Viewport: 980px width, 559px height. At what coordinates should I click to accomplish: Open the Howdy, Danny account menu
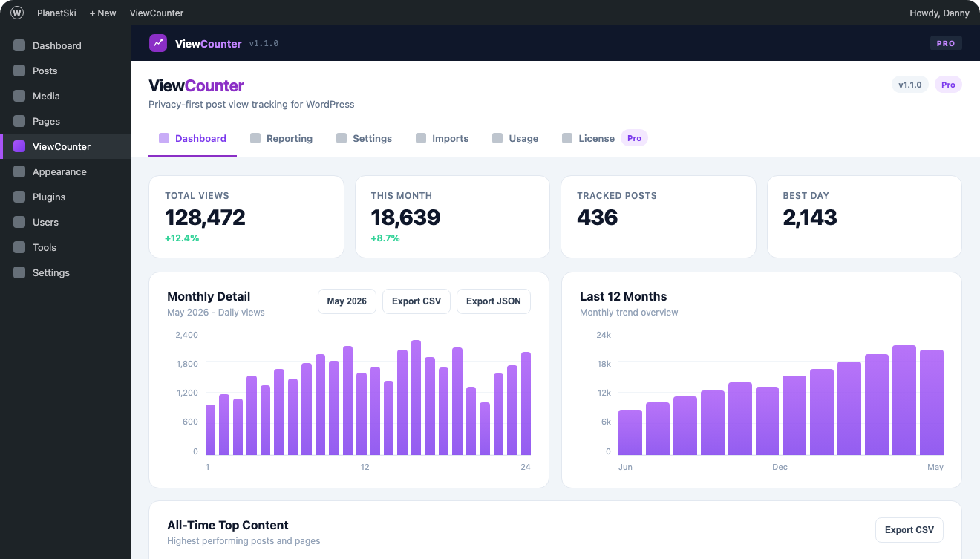point(939,13)
